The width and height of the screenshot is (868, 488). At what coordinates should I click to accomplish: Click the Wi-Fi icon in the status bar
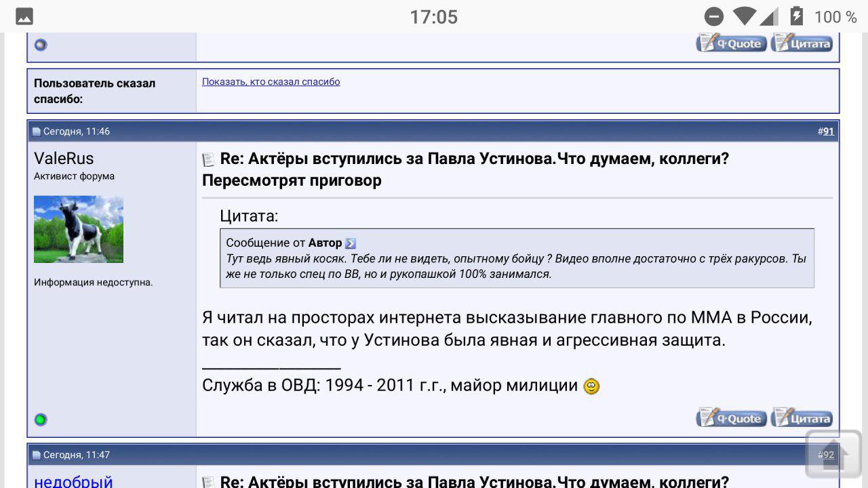point(745,16)
